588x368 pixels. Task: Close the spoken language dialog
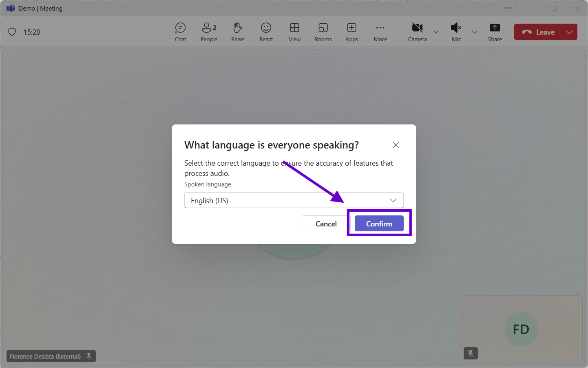click(x=396, y=145)
